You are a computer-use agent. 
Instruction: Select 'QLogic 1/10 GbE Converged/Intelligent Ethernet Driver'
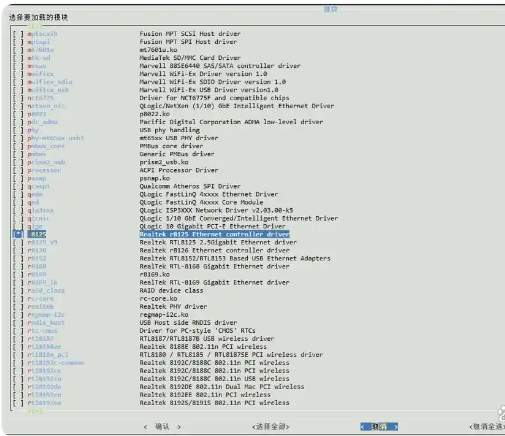(x=239, y=218)
